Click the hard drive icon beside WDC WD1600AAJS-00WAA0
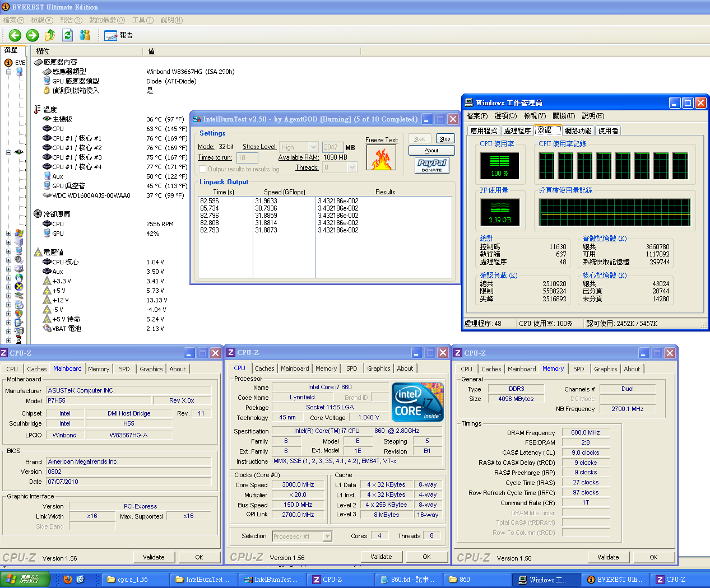 [47, 195]
